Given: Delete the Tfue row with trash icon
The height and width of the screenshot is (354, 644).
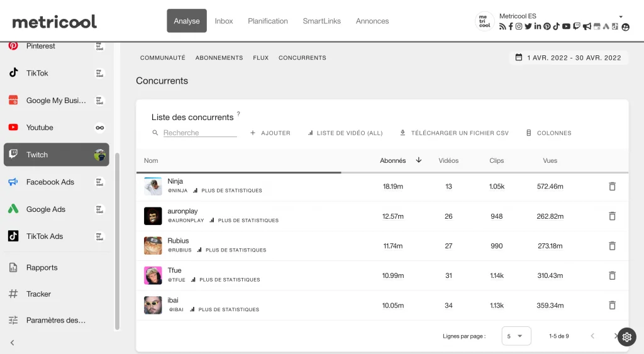Looking at the screenshot, I should [612, 275].
